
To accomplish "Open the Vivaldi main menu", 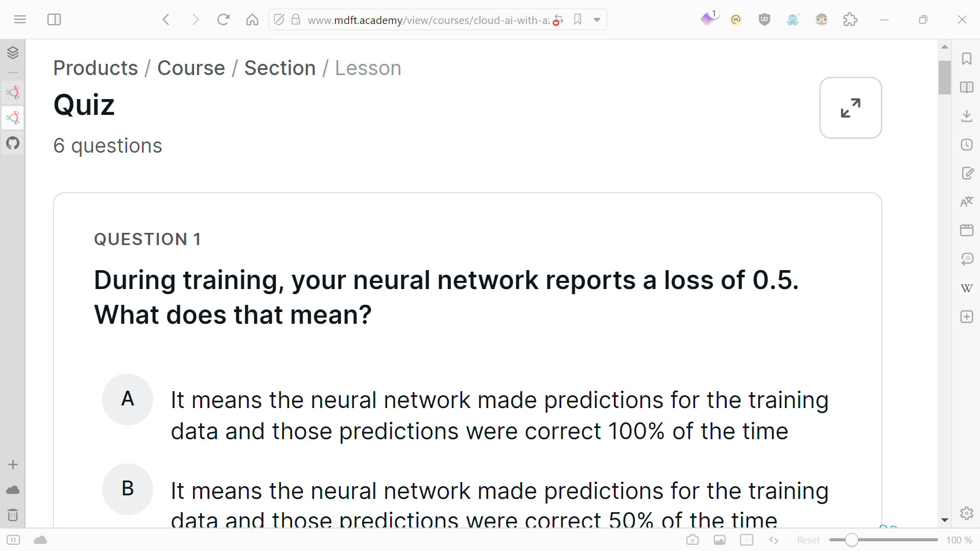I will coord(20,20).
